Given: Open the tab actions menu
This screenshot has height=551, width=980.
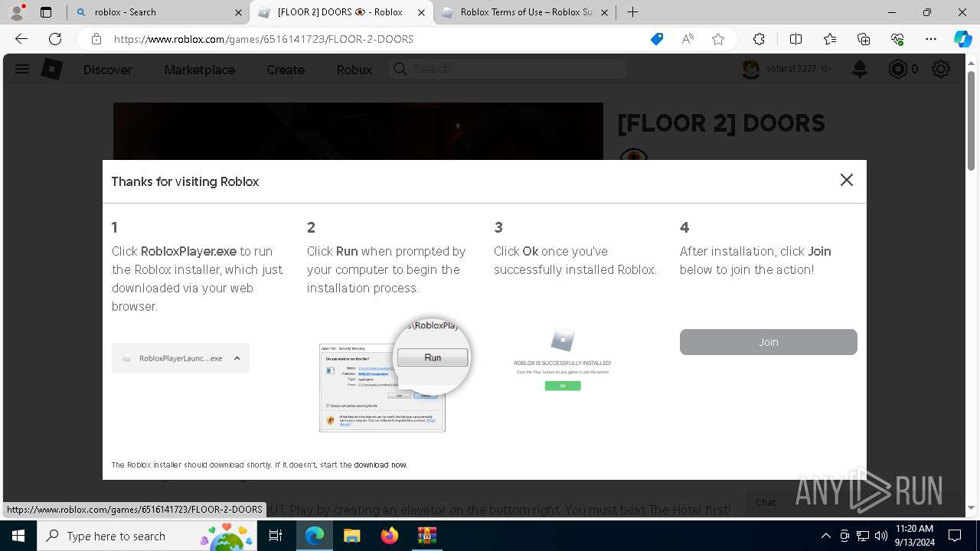Looking at the screenshot, I should point(46,12).
